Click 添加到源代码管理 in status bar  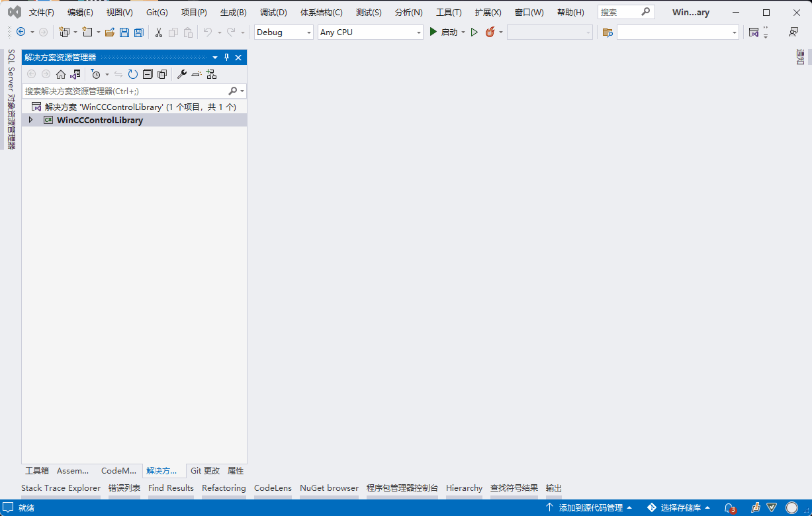588,508
